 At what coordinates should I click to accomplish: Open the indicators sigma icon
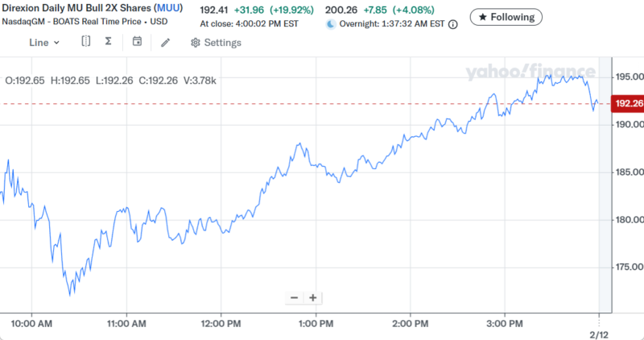108,41
